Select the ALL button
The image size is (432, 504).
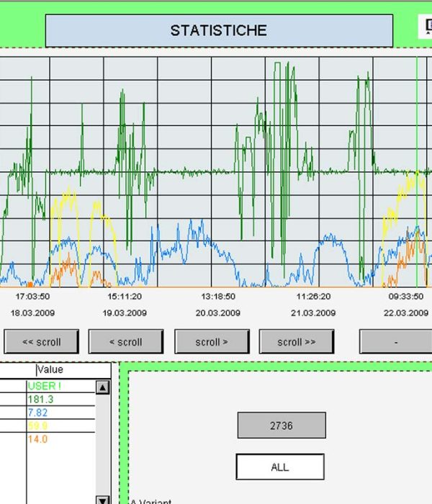tap(279, 467)
